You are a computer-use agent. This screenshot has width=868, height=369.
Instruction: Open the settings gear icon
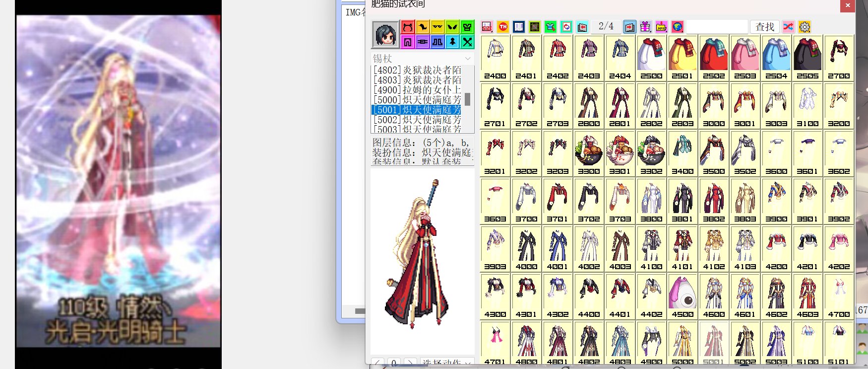(x=805, y=27)
